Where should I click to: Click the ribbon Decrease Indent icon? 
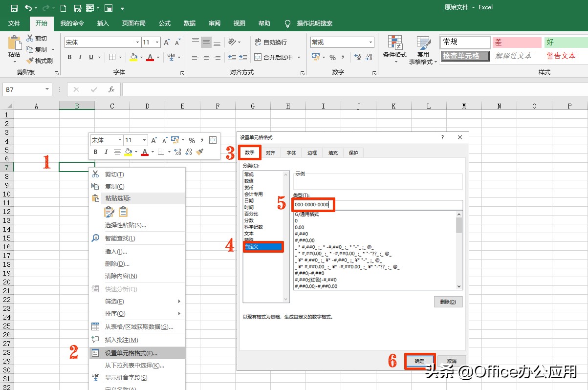(x=232, y=57)
